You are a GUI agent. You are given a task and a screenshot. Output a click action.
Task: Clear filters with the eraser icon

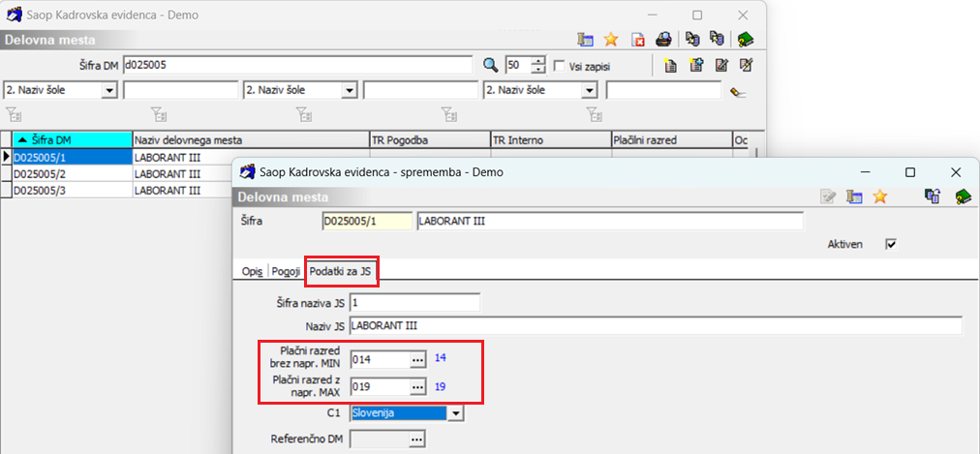[x=738, y=92]
